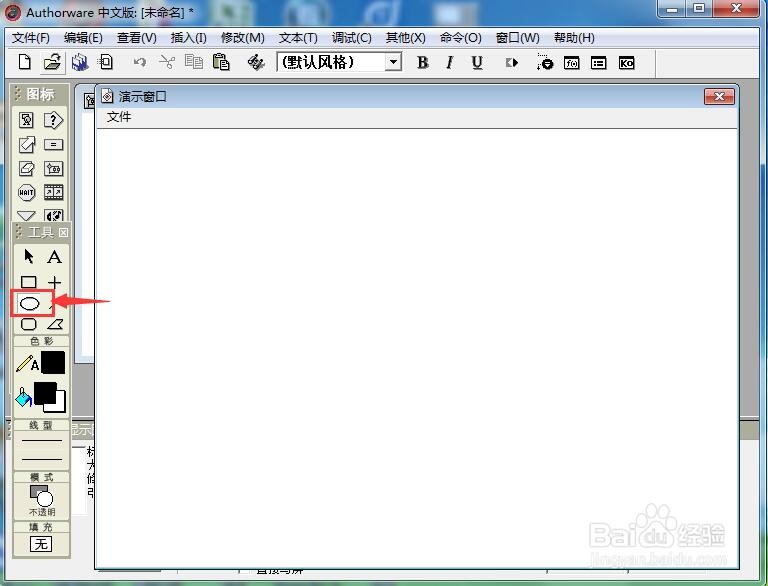Choose the pointer selection tool
This screenshot has width=768, height=586.
coord(28,256)
